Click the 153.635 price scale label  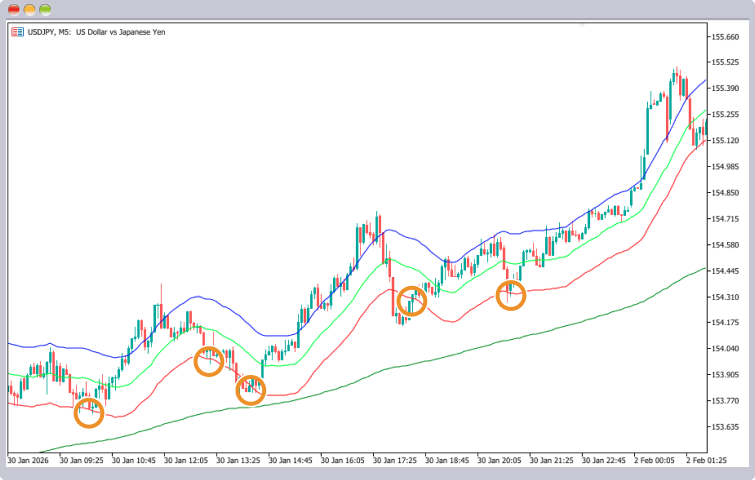(725, 427)
